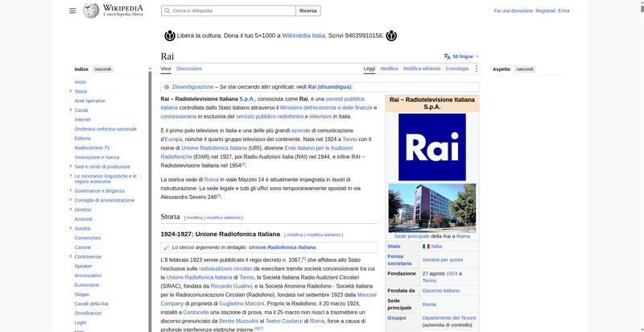Open Governo italiano in the infobox
Viewport: 644px width, 332px height.
click(440, 290)
